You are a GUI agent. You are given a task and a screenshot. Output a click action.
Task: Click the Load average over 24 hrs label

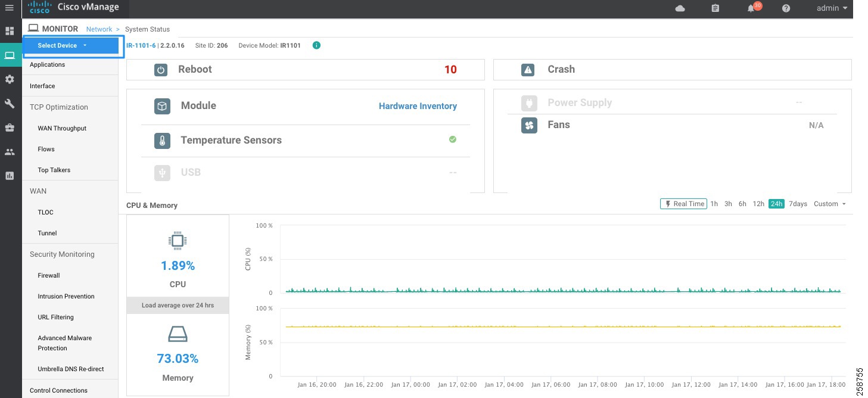(x=178, y=305)
